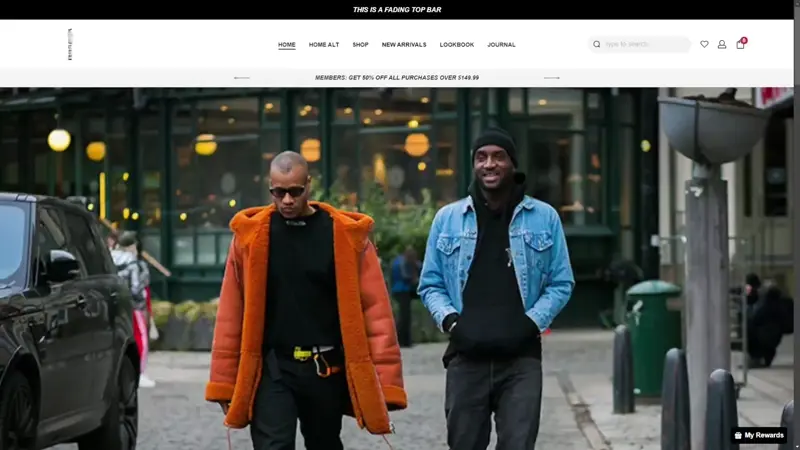
Task: Open the shopping cart bag icon
Action: pos(740,44)
